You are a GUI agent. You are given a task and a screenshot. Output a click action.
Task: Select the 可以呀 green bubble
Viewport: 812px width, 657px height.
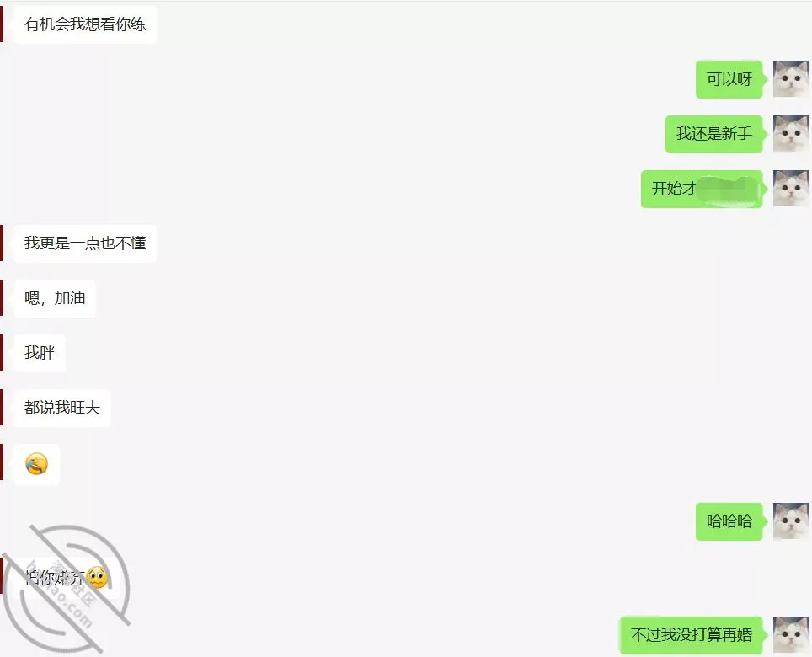[729, 79]
